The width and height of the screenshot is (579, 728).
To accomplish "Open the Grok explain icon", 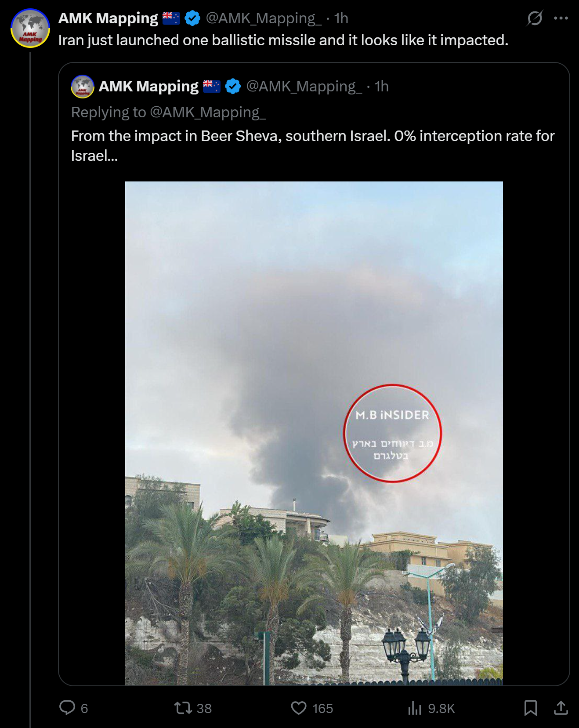I will coord(535,18).
